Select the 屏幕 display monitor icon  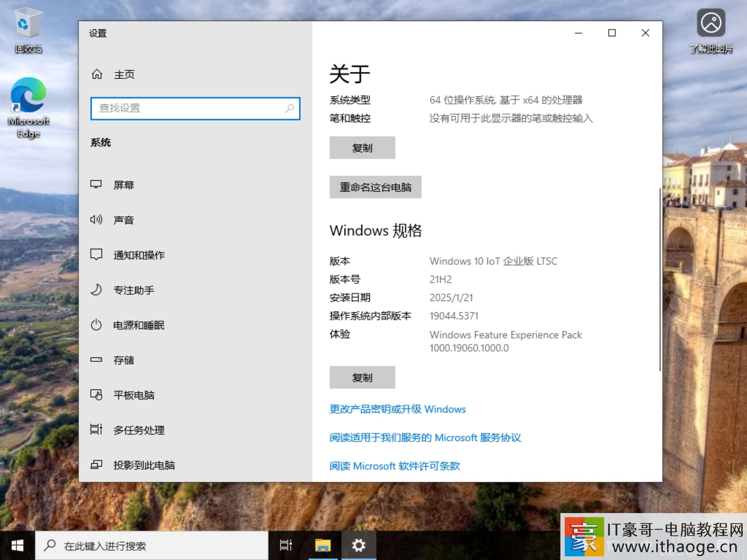(x=96, y=184)
